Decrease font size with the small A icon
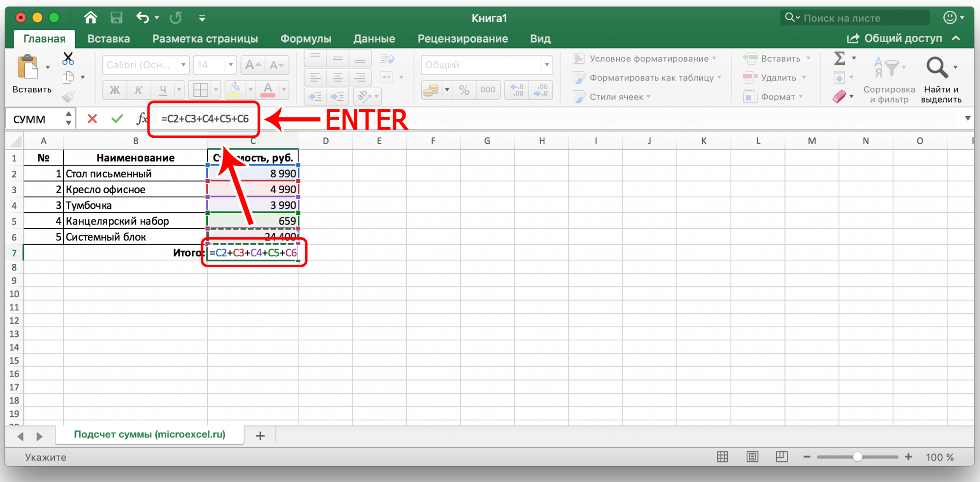 pyautogui.click(x=277, y=65)
